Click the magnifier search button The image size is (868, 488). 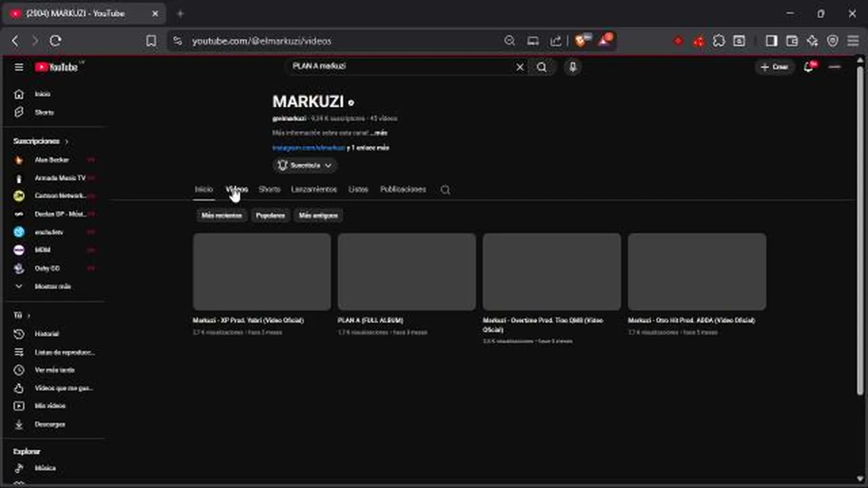click(x=542, y=67)
